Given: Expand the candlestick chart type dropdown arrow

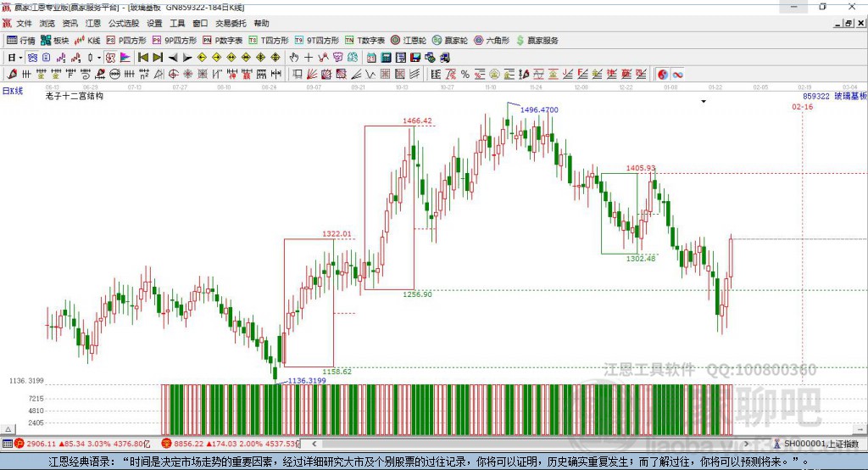Looking at the screenshot, I should click(99, 58).
